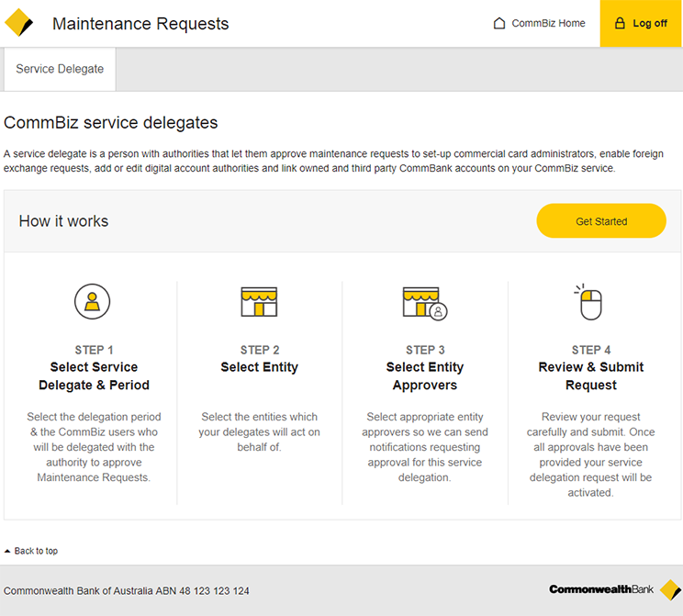
Task: Click the STEP 2 label
Action: click(x=260, y=350)
